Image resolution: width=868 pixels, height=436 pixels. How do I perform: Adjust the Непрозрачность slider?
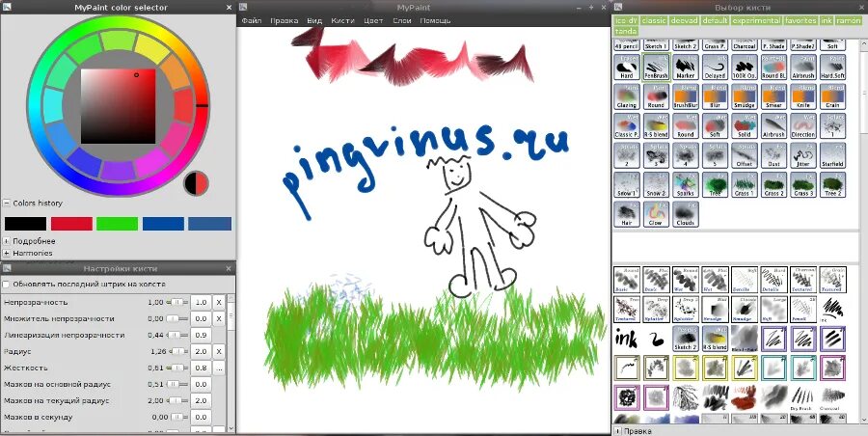[177, 303]
